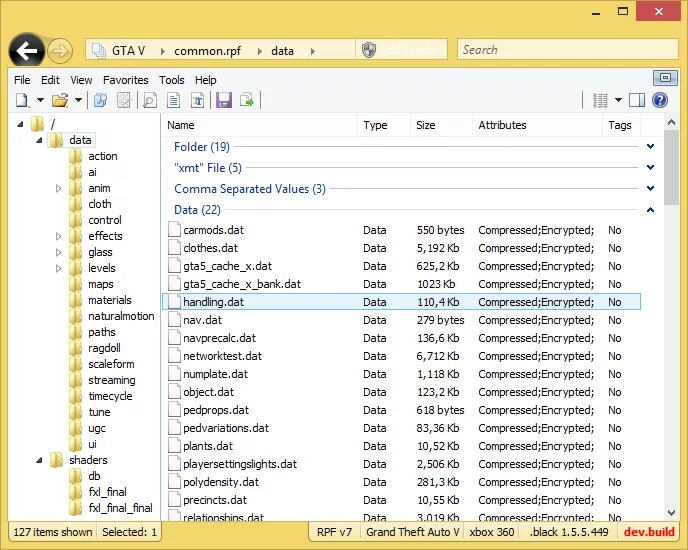The width and height of the screenshot is (688, 550).
Task: Expand the Comma Separated Values (3) group
Action: 650,189
